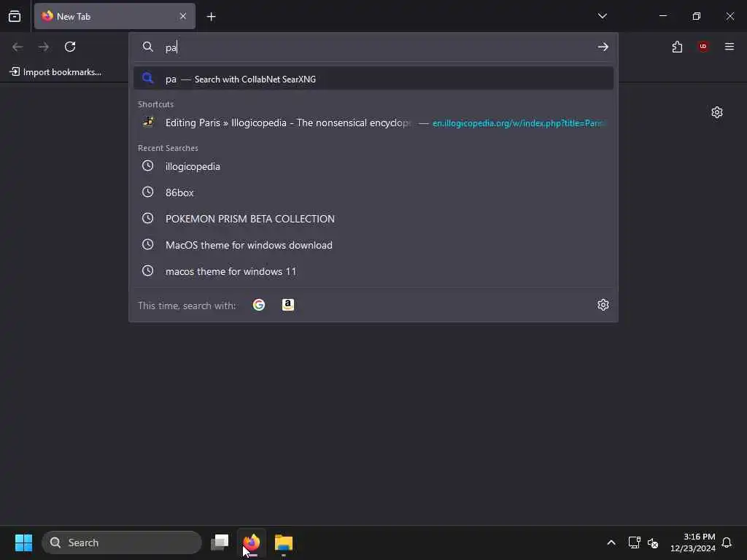This screenshot has width=747, height=560.
Task: Open the uBlock Origin extension icon
Action: point(703,46)
